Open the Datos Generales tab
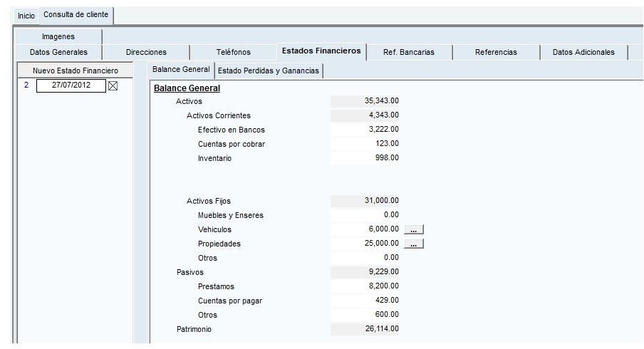 (58, 52)
